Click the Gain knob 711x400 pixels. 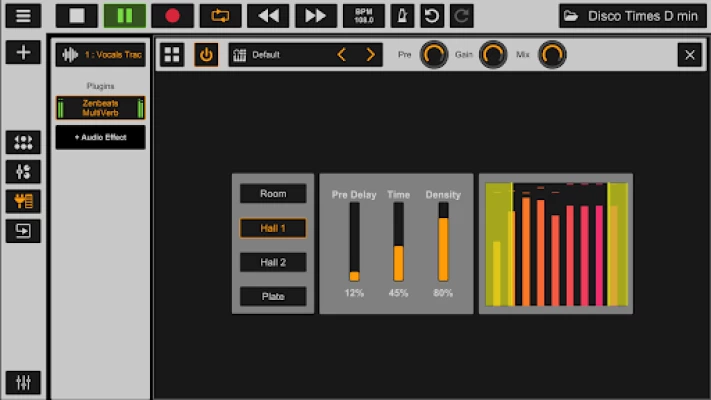(493, 55)
